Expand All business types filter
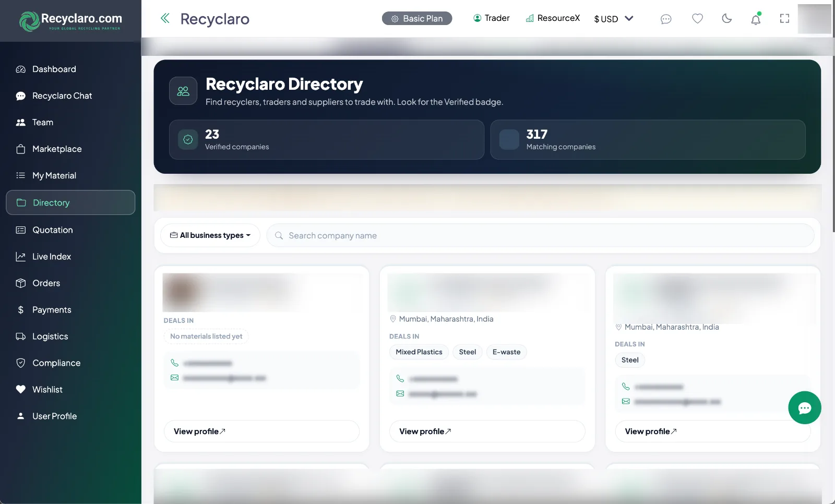Viewport: 835px width, 504px height. [210, 235]
